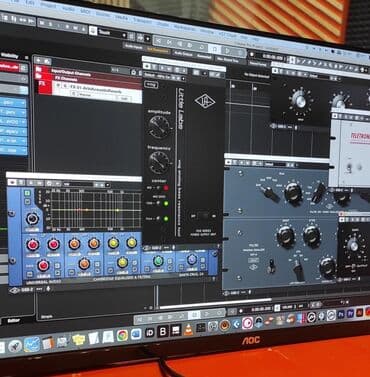Click the topmost blue track in the left list
The height and width of the screenshot is (377, 370).
click(x=14, y=103)
